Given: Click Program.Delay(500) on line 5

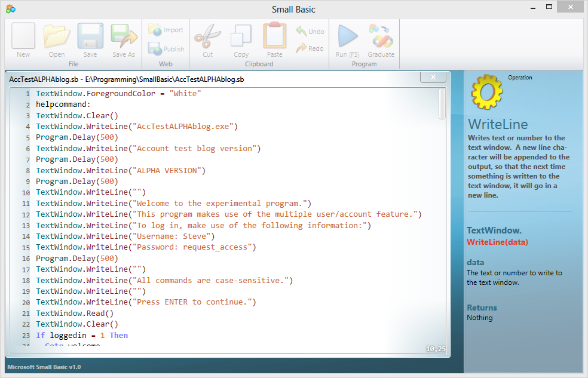Looking at the screenshot, I should coord(77,137).
